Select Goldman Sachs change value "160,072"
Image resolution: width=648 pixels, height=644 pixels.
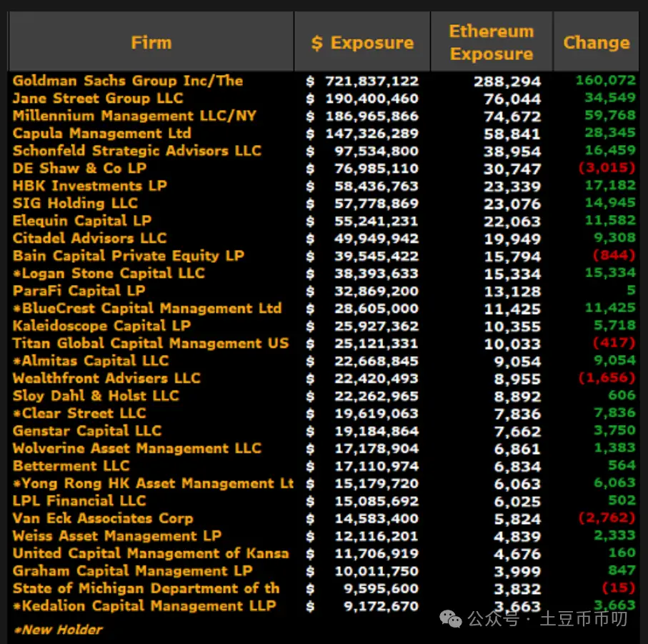[x=606, y=80]
